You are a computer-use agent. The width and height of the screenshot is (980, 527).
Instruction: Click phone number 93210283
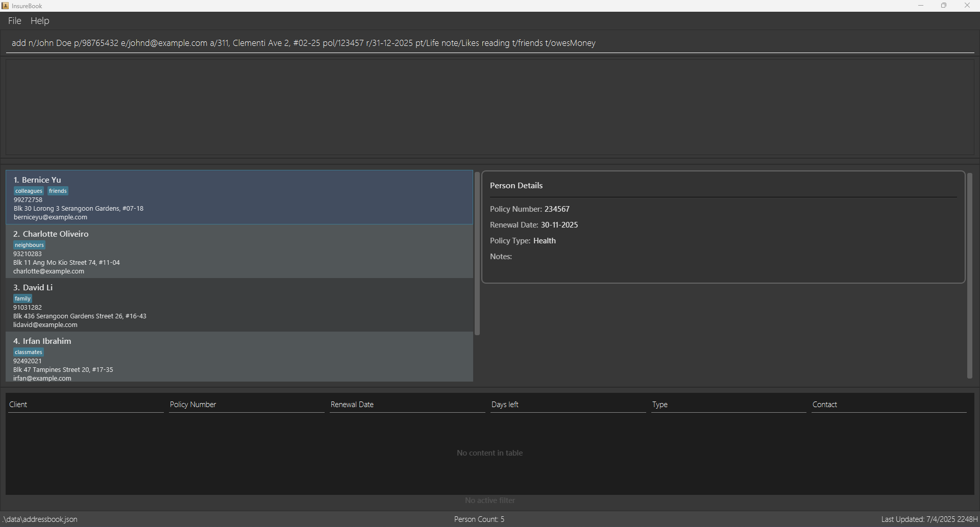tap(28, 254)
